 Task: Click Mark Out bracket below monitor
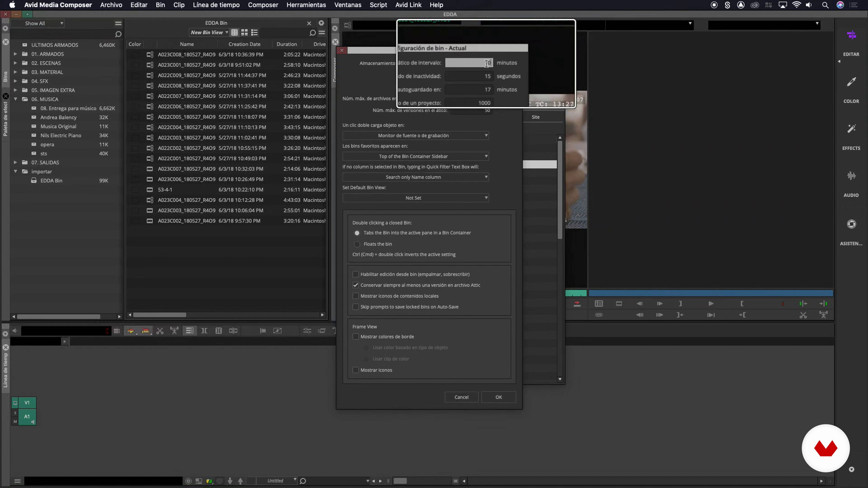click(680, 304)
